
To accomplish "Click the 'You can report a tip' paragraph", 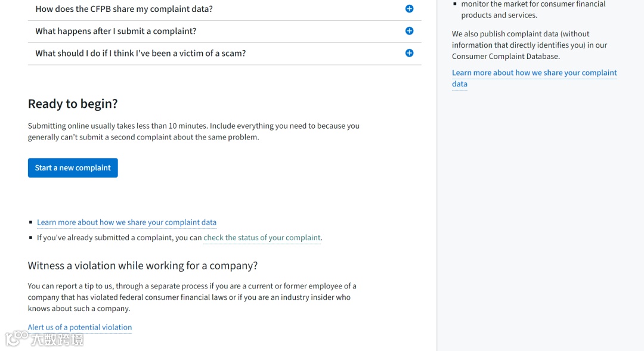I will coord(192,297).
